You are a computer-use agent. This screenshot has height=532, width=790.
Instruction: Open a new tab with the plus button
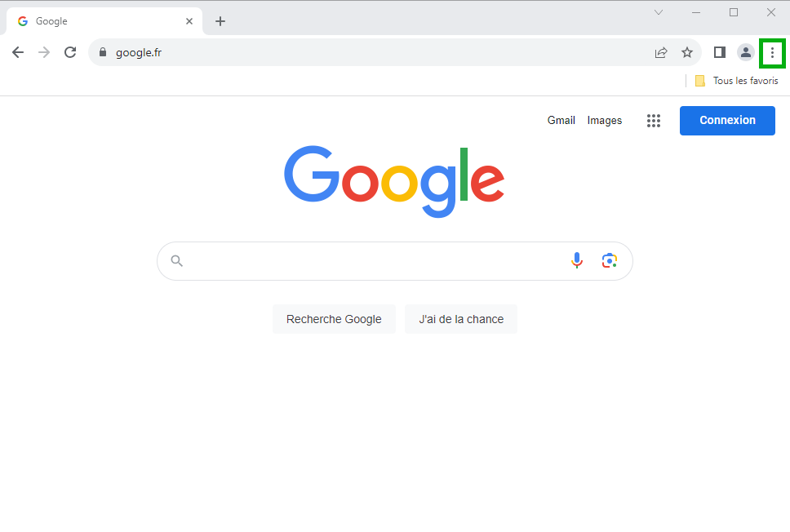point(220,21)
